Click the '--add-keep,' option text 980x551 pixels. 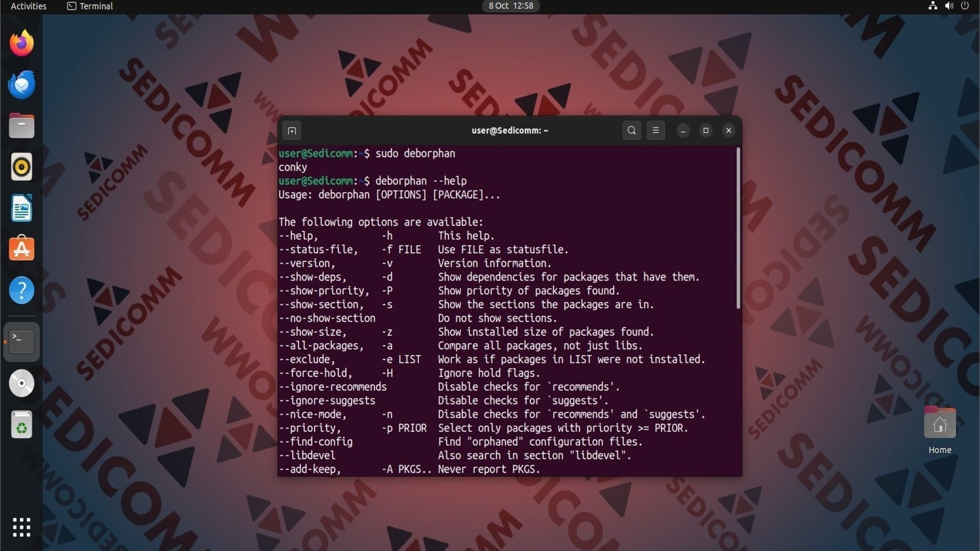pos(310,469)
